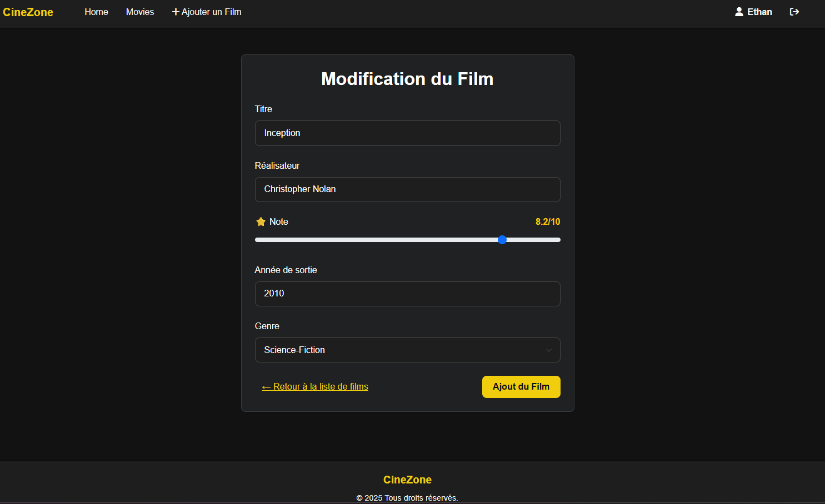
Task: Click the user profile icon beside Ethan
Action: pyautogui.click(x=739, y=12)
